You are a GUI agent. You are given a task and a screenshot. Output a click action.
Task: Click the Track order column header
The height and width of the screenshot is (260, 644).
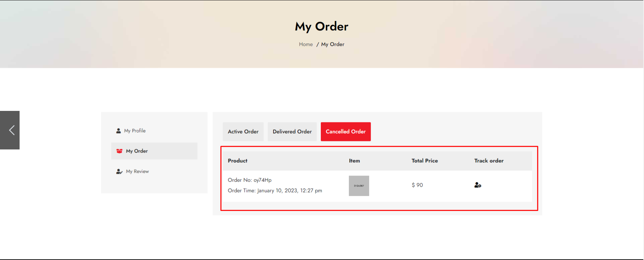(x=489, y=161)
